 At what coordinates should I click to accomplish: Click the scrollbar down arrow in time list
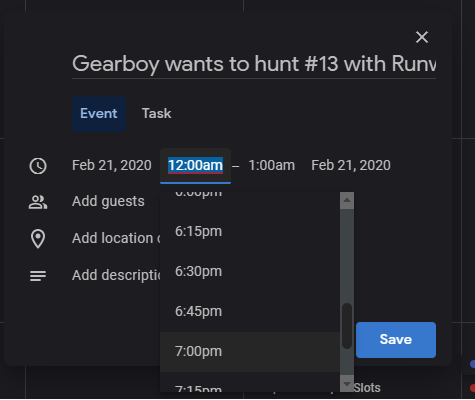[x=347, y=384]
